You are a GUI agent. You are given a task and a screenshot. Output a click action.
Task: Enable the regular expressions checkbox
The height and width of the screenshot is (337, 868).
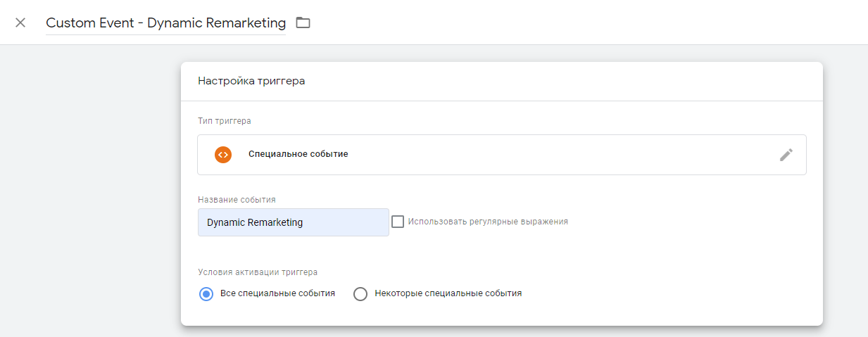(398, 222)
